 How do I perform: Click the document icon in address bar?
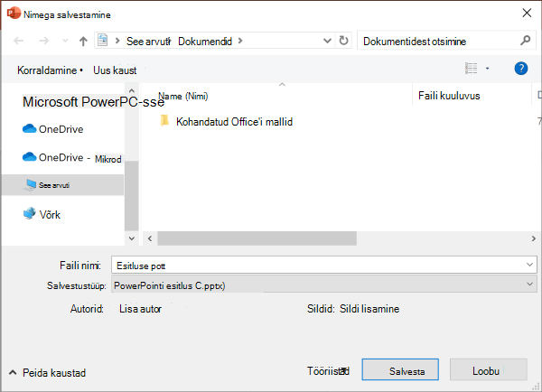point(103,41)
